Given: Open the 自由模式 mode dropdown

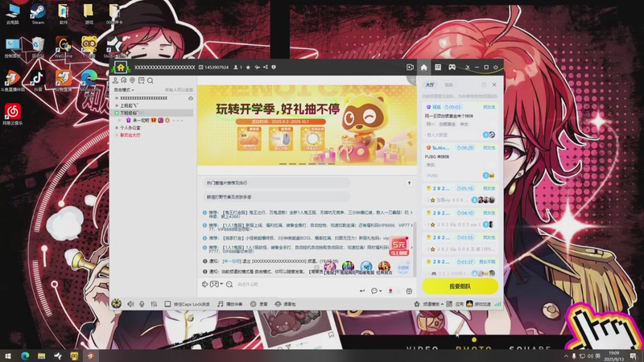Looking at the screenshot, I should tap(124, 90).
